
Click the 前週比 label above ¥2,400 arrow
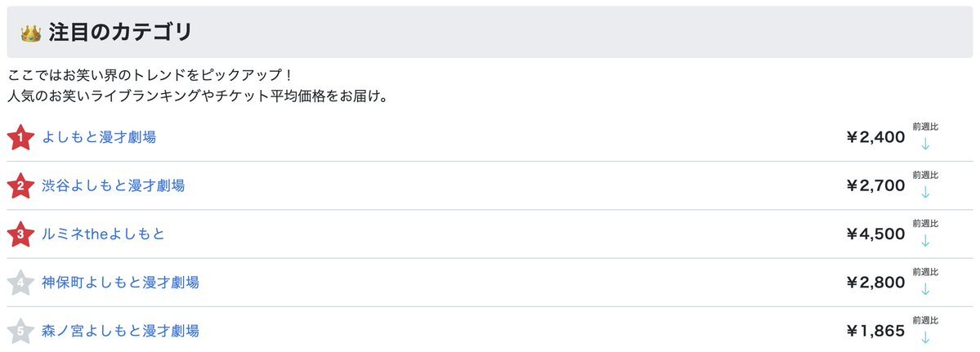click(x=925, y=127)
